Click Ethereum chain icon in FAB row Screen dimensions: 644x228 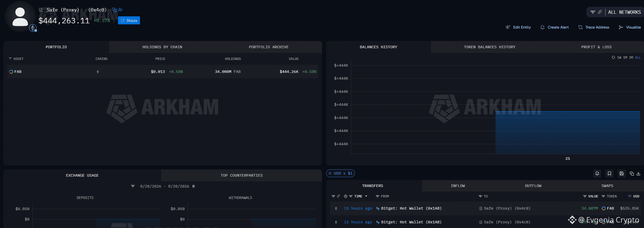[98, 72]
